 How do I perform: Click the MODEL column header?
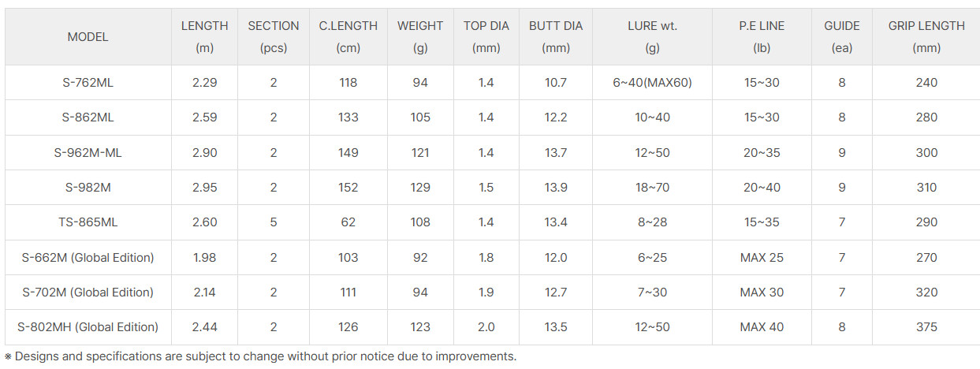(88, 36)
